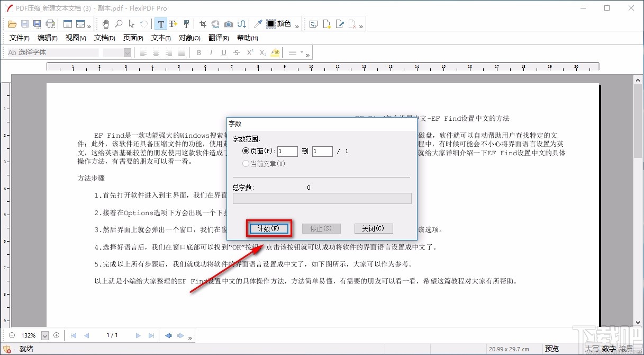The width and height of the screenshot is (644, 355).
Task: Open the font selection dropdown
Action: 53,52
